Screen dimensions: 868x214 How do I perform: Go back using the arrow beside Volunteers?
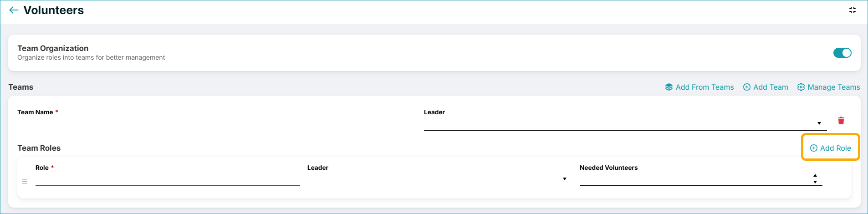coord(14,10)
